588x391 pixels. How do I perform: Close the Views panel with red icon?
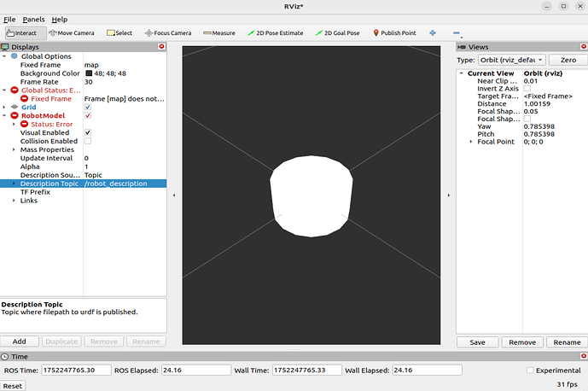(584, 47)
